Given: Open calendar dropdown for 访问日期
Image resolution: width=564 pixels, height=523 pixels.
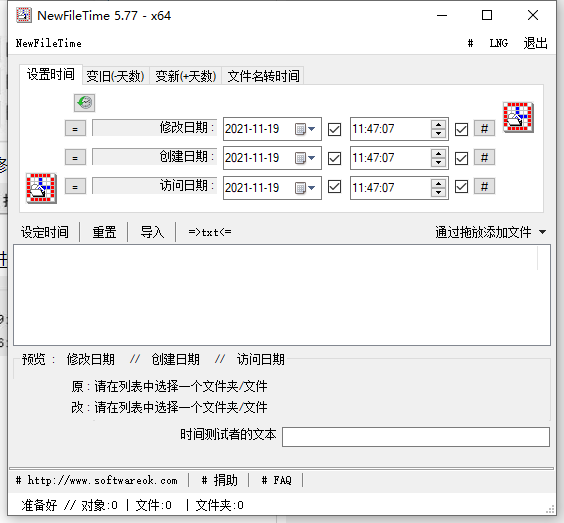Looking at the screenshot, I should coord(305,187).
